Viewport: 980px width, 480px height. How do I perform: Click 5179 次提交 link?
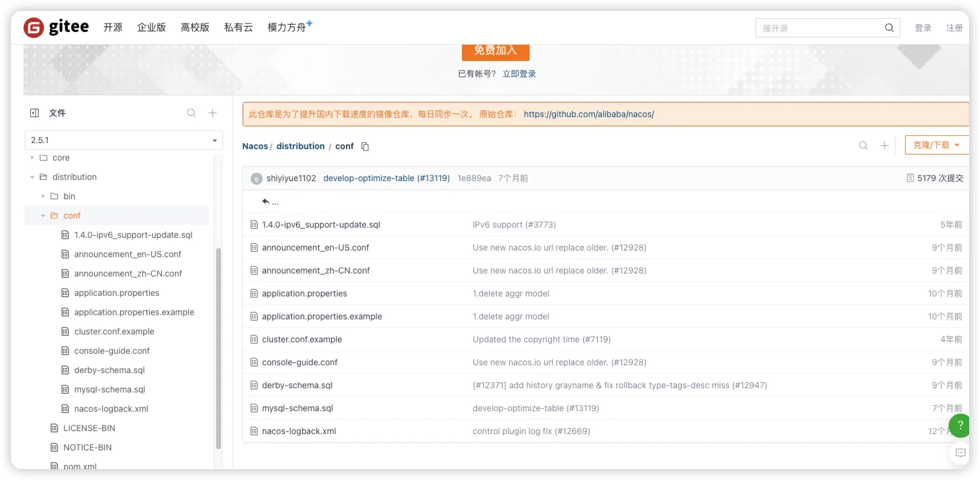click(940, 178)
